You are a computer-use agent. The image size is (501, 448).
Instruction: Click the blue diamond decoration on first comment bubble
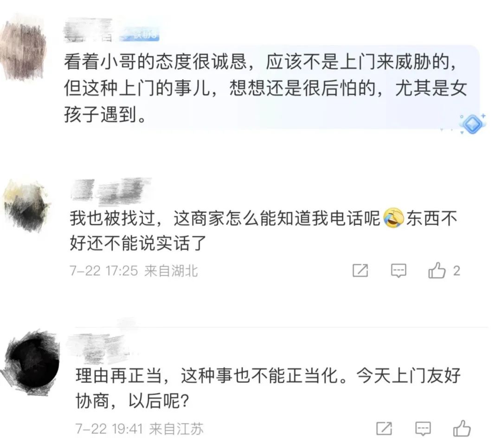pos(473,124)
